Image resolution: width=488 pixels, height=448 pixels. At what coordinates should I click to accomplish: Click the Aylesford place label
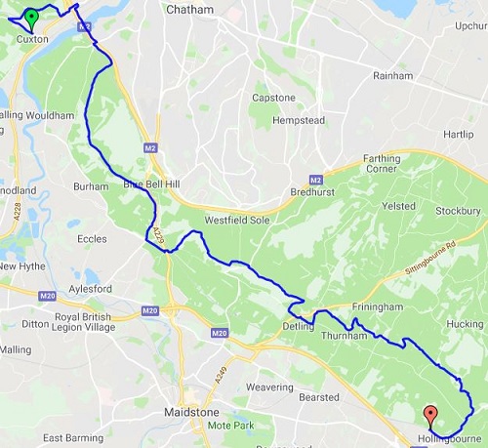90,289
